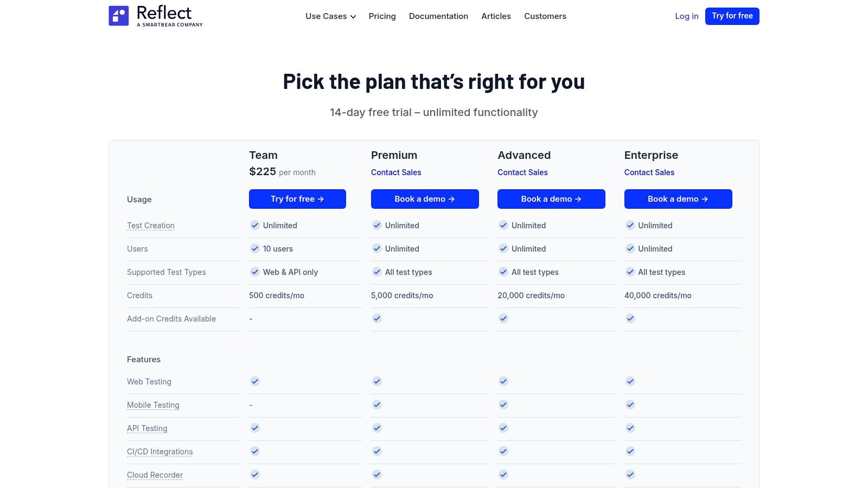This screenshot has height=488, width=868.
Task: Click the Mobile Testing feature label
Action: (x=153, y=405)
